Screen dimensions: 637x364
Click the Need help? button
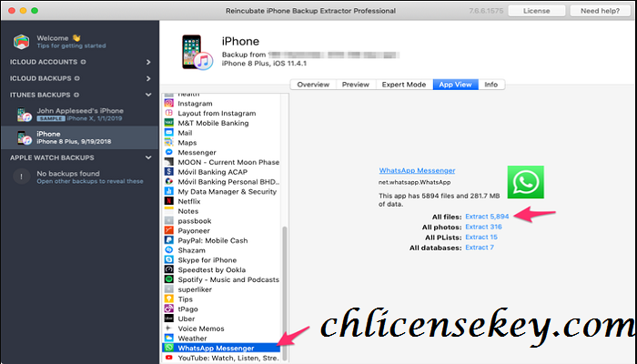(x=600, y=11)
